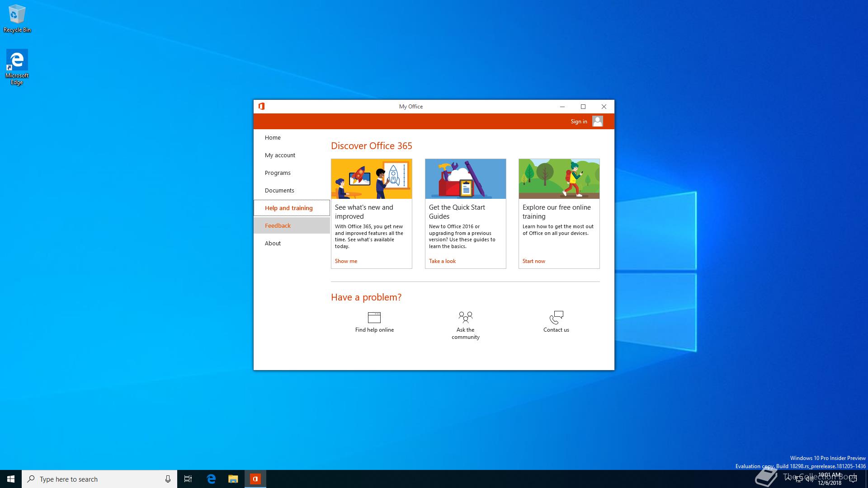The image size is (868, 488).
Task: Click 'Explore our free online training' heading
Action: click(x=557, y=211)
